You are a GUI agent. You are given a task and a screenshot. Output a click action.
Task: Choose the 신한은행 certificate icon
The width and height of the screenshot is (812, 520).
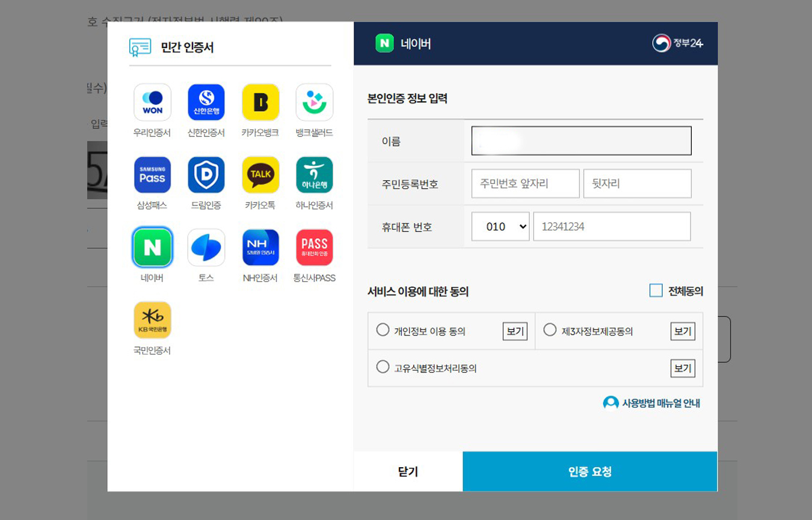click(206, 102)
